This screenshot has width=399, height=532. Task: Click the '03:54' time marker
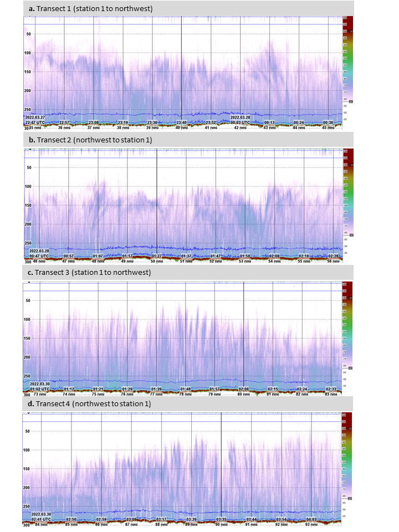[x=282, y=519]
